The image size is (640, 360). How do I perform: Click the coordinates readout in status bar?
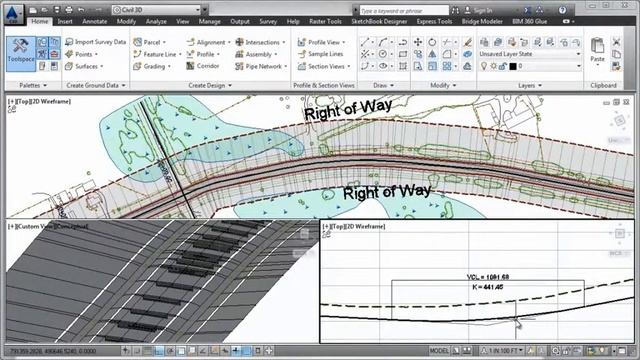(x=53, y=351)
